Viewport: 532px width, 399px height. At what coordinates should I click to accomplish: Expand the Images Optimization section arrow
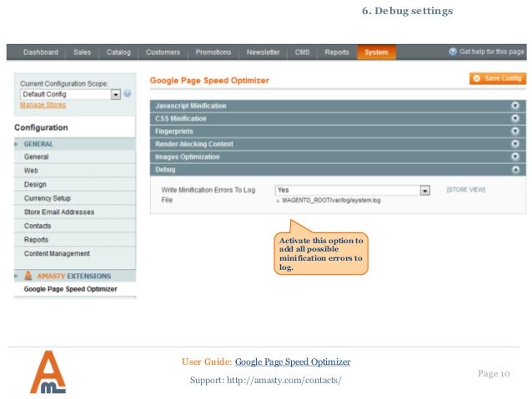[515, 157]
